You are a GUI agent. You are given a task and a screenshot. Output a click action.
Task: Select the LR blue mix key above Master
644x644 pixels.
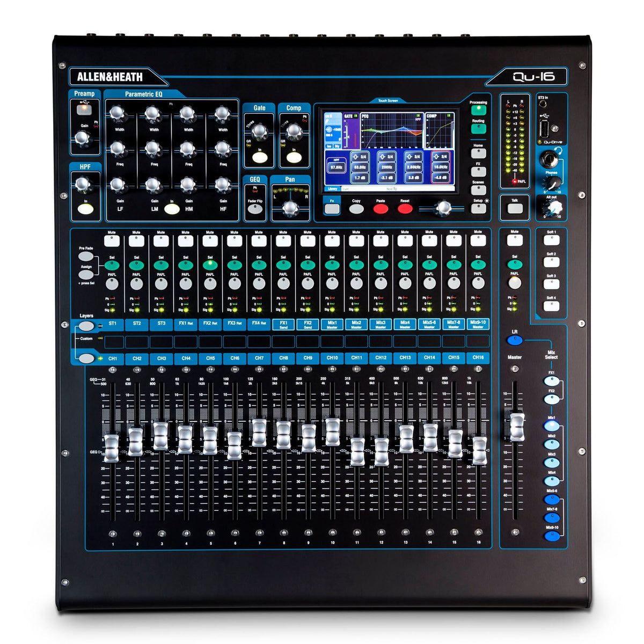[x=515, y=340]
